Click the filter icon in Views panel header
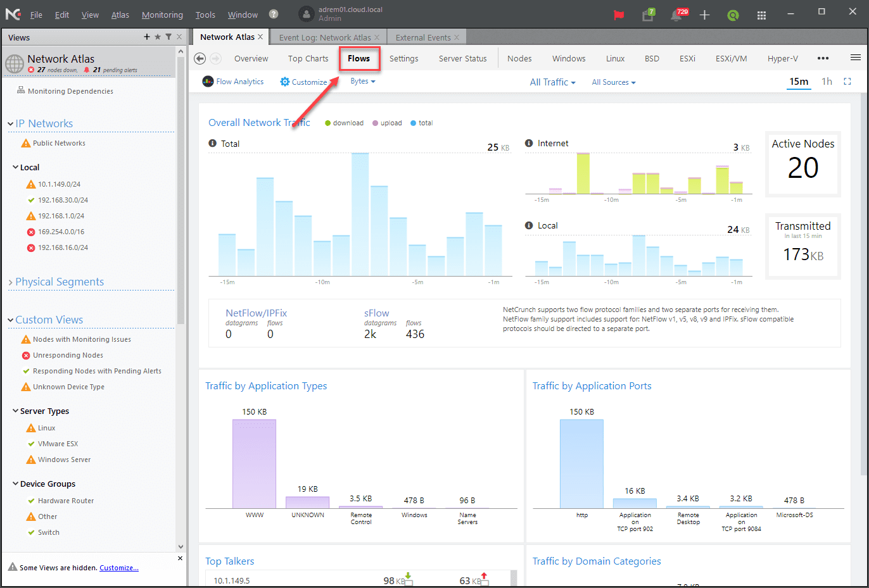This screenshot has height=588, width=869. click(x=168, y=37)
